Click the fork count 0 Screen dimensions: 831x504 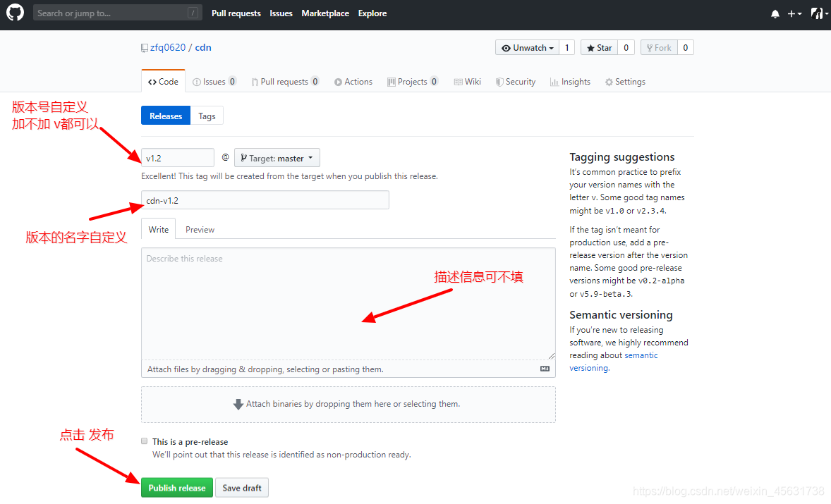(686, 48)
